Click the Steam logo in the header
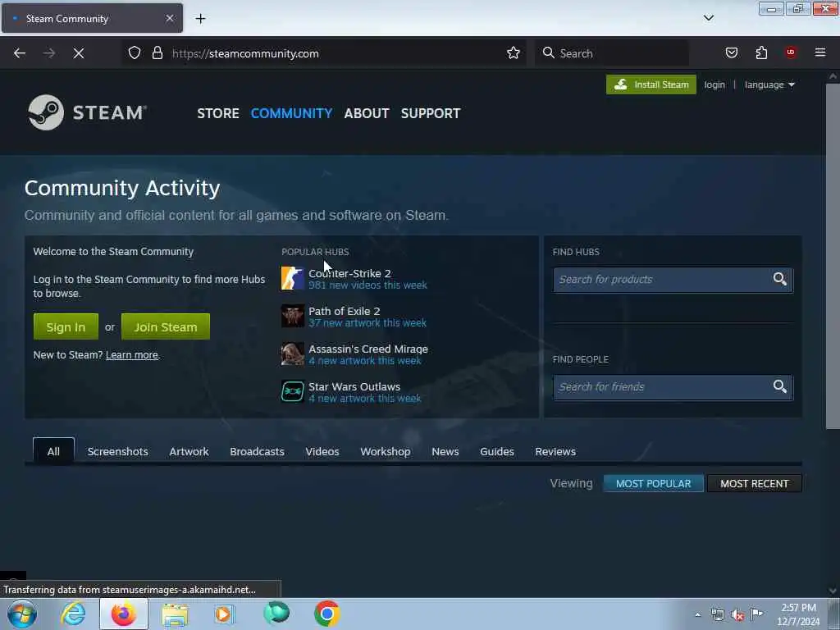The height and width of the screenshot is (630, 840). (87, 112)
